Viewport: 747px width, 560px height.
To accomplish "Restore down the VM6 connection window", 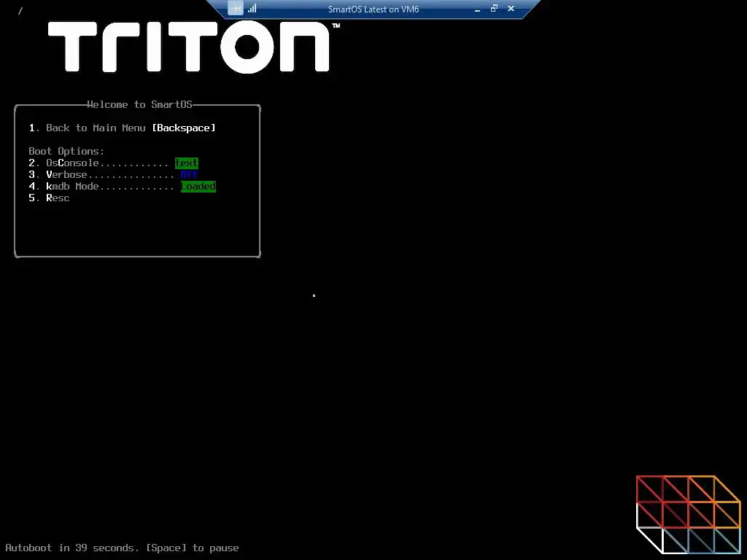I will click(x=494, y=9).
